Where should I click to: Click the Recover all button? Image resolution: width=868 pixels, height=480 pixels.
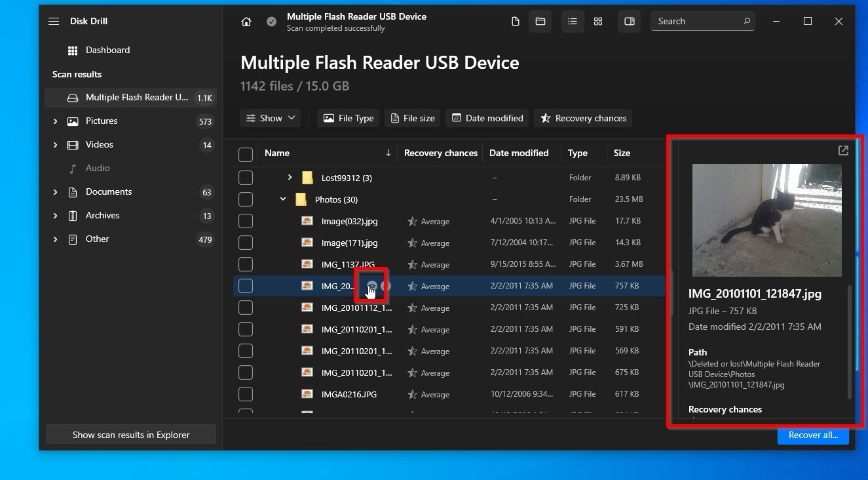point(813,435)
